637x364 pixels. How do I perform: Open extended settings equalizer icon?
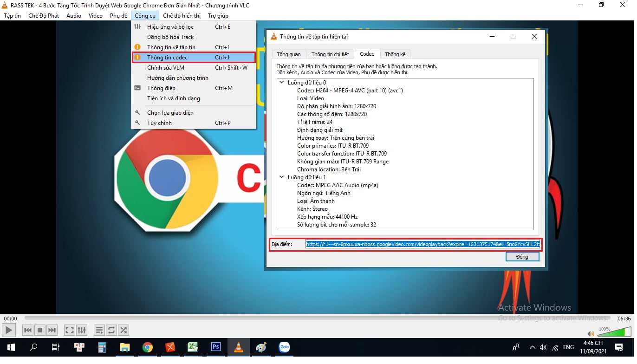[x=82, y=330]
